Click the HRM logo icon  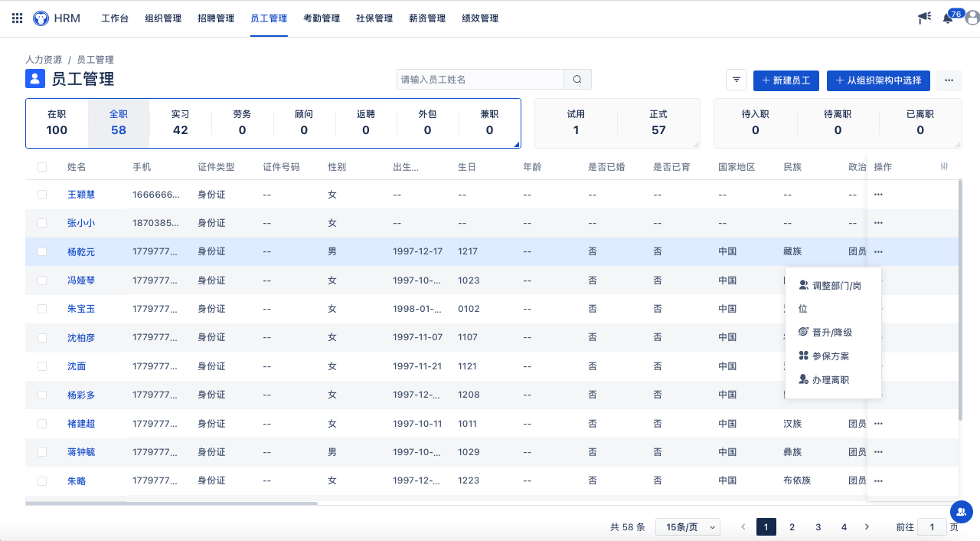pos(41,18)
